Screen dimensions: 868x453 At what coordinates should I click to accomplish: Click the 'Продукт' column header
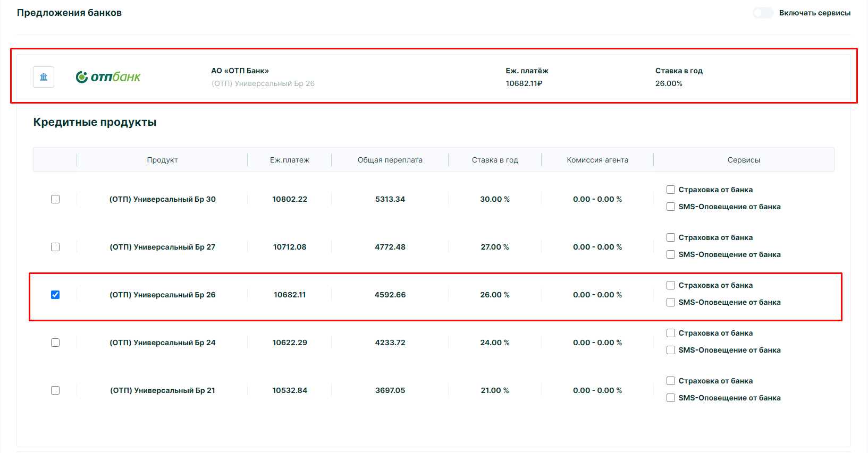[x=162, y=160]
